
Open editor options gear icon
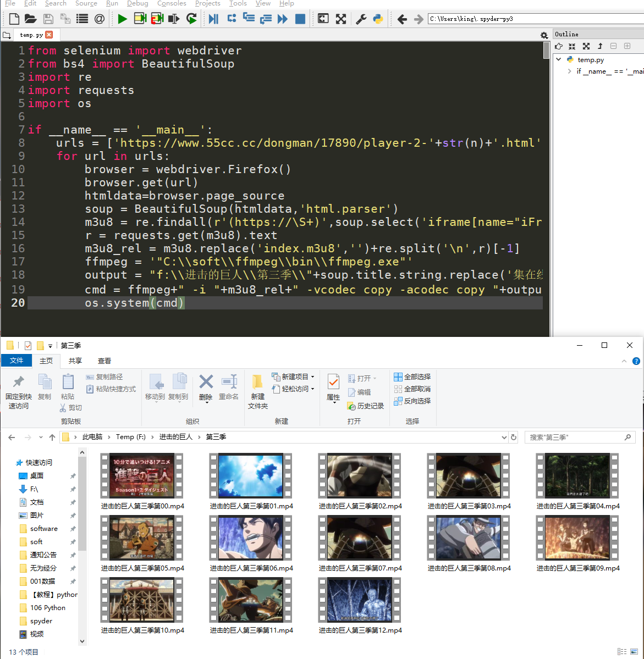pyautogui.click(x=544, y=35)
